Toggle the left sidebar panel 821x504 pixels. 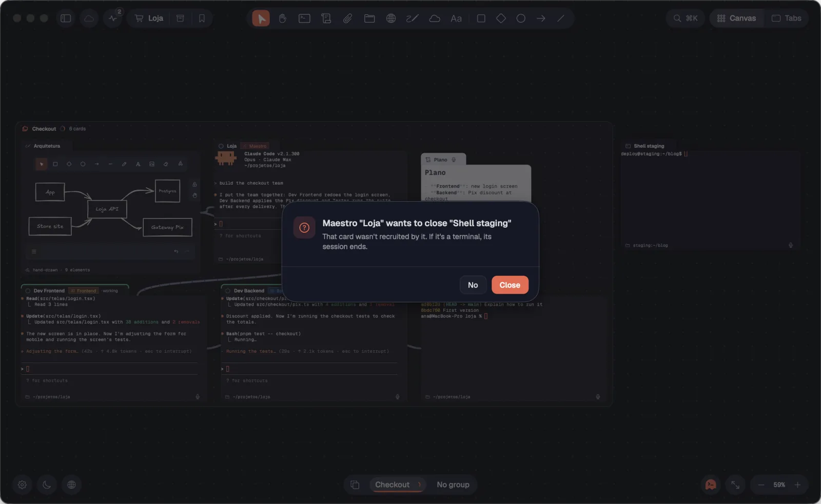click(x=66, y=18)
